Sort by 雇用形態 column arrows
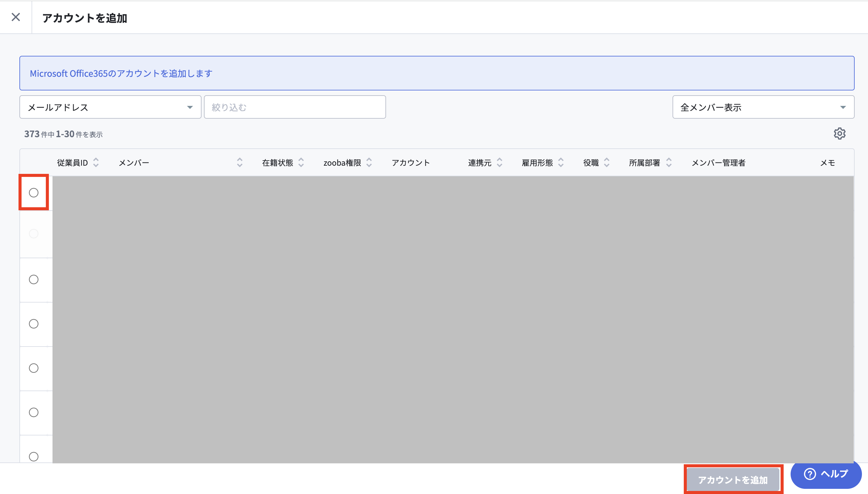 [x=561, y=163]
